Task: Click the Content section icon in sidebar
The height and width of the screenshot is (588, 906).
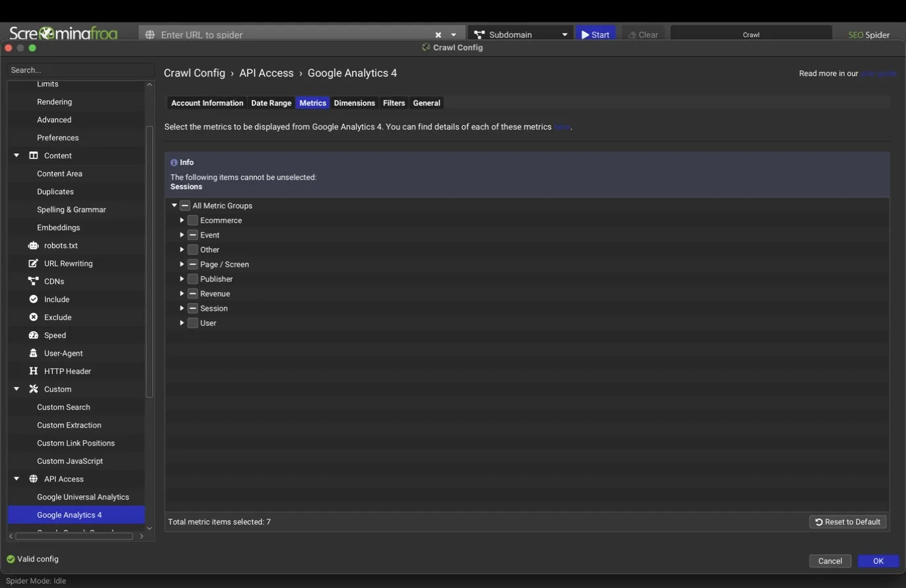Action: coord(33,156)
